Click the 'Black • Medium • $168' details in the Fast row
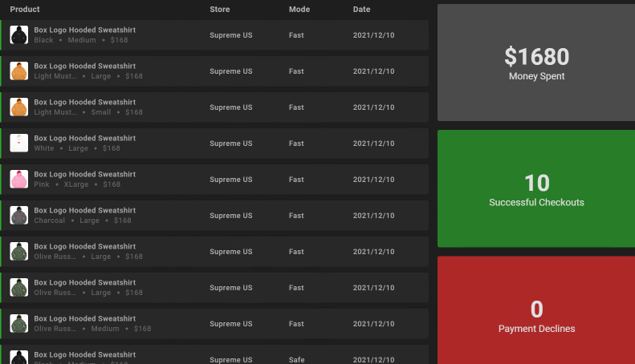The image size is (635, 364). point(81,40)
